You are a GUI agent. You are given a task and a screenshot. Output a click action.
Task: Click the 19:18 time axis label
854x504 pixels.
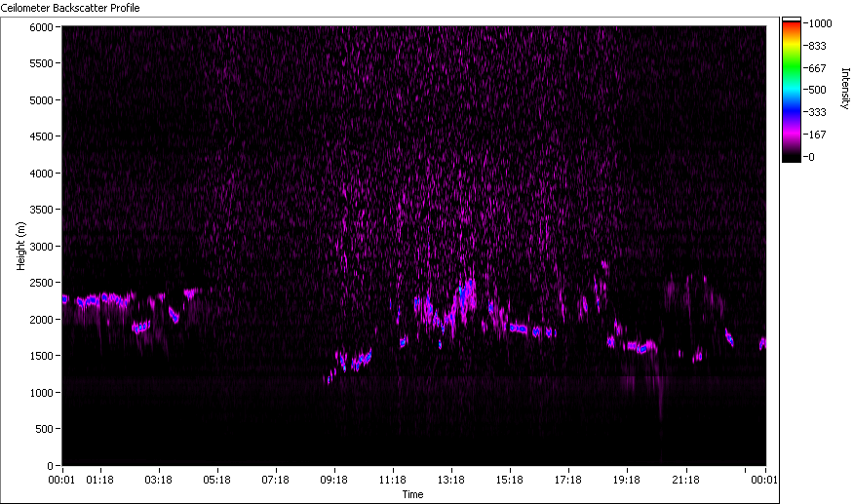(x=627, y=480)
